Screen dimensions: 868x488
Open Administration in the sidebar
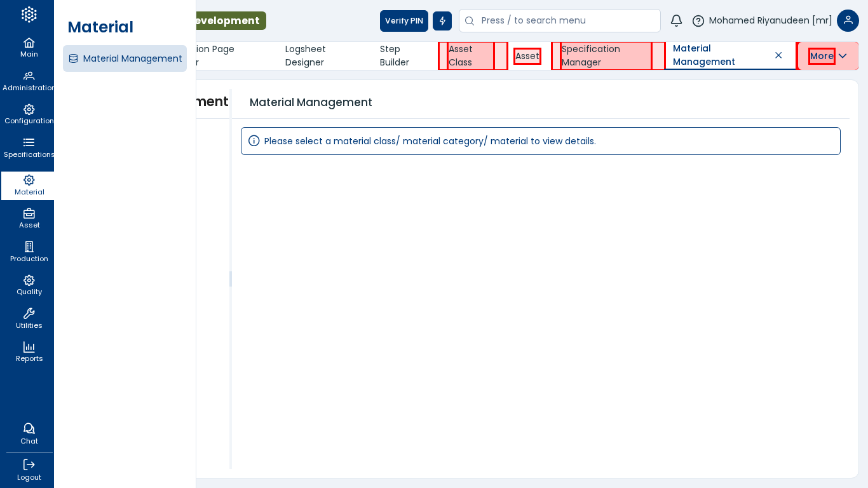pyautogui.click(x=29, y=81)
